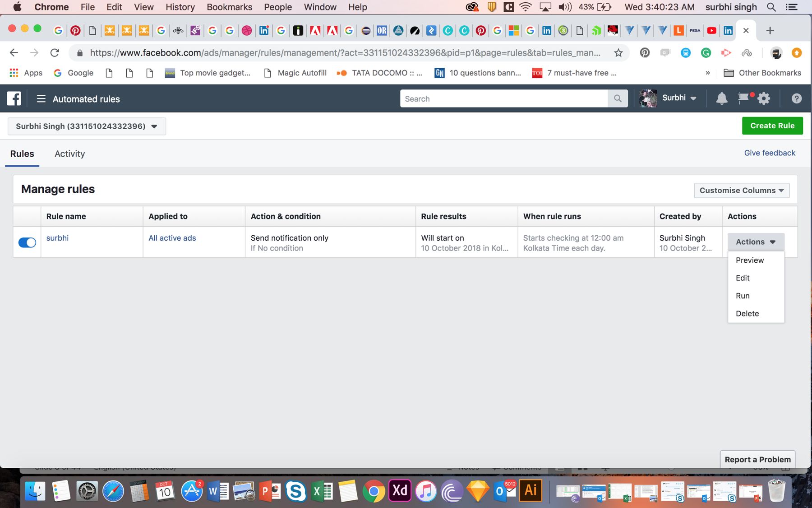The image size is (812, 508).
Task: Reload the page
Action: pos(55,53)
